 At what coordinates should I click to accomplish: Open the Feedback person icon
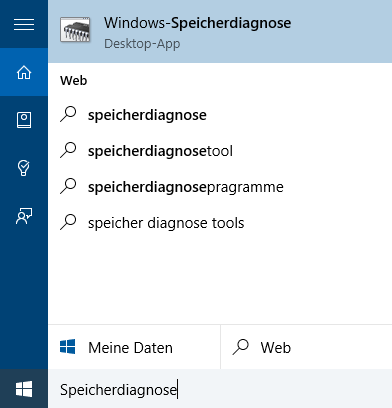point(24,216)
